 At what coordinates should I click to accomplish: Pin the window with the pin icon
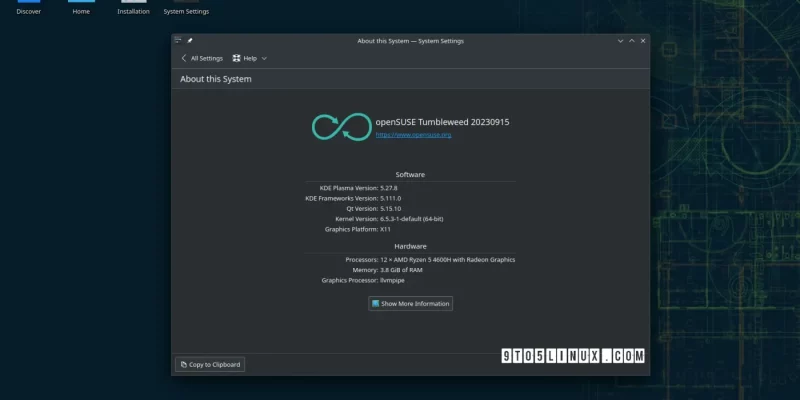[x=189, y=40]
